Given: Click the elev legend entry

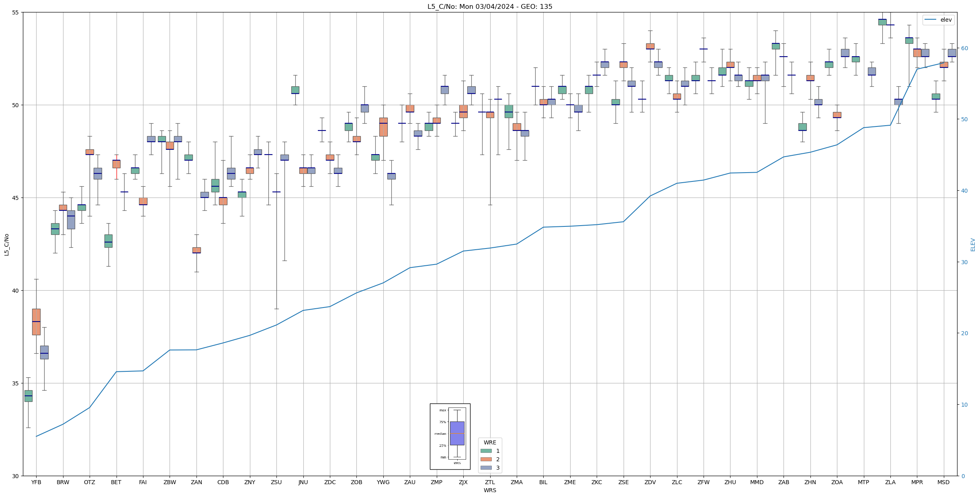Looking at the screenshot, I should 946,20.
